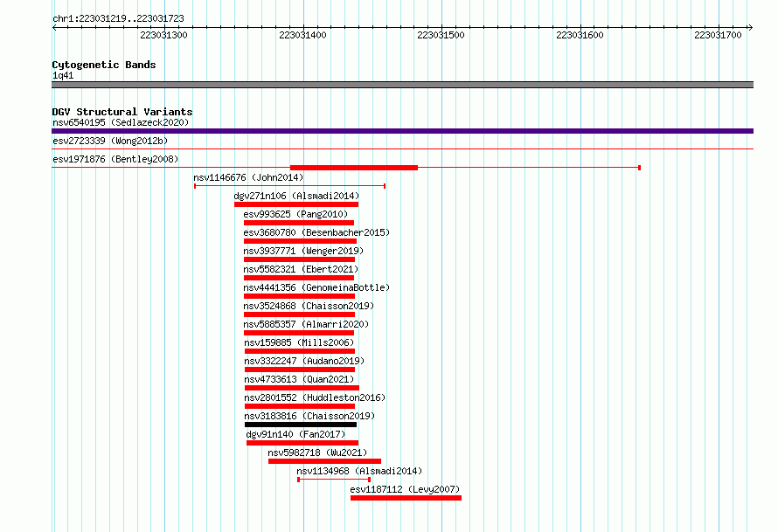Select the nsv1134968 thin interval line
This screenshot has width=778, height=532.
click(334, 480)
